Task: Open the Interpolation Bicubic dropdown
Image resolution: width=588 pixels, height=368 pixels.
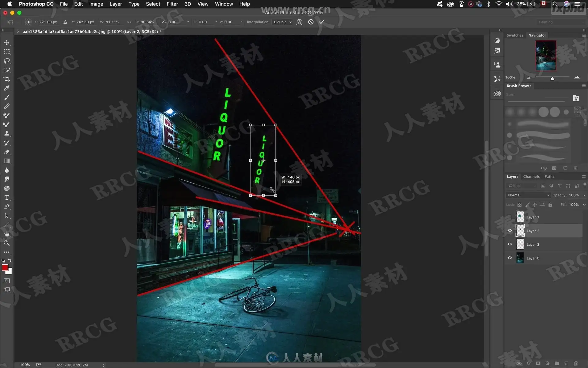Action: pyautogui.click(x=282, y=22)
